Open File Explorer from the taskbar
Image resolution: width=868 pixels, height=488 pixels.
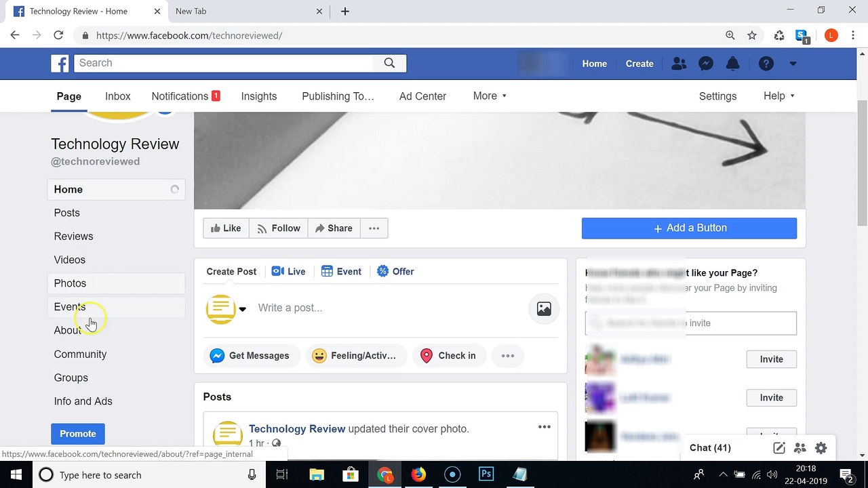(x=317, y=474)
